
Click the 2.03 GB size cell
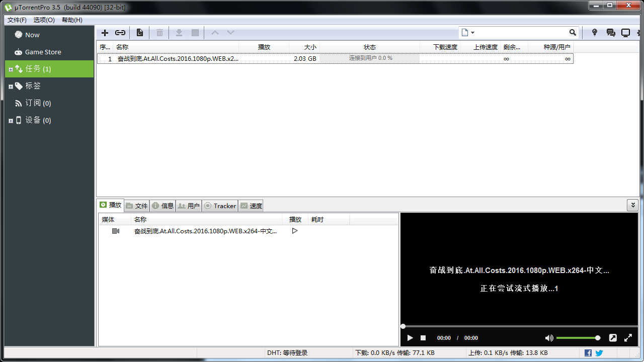click(305, 58)
